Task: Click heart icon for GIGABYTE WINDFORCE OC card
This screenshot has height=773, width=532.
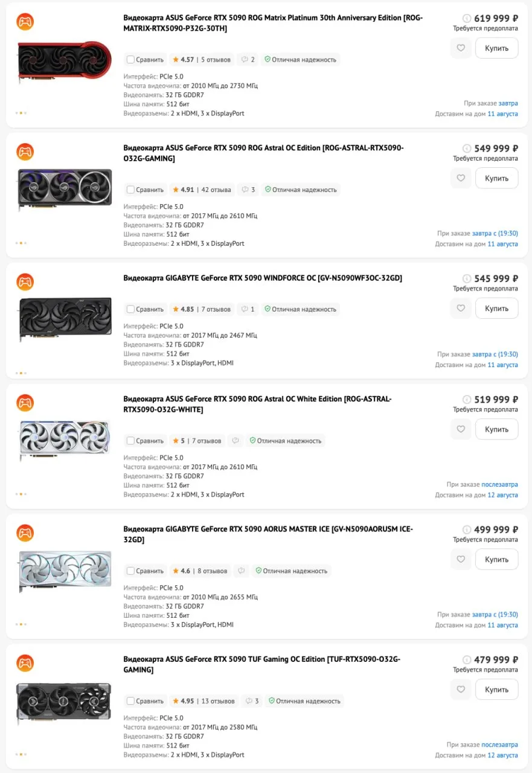Action: click(461, 308)
